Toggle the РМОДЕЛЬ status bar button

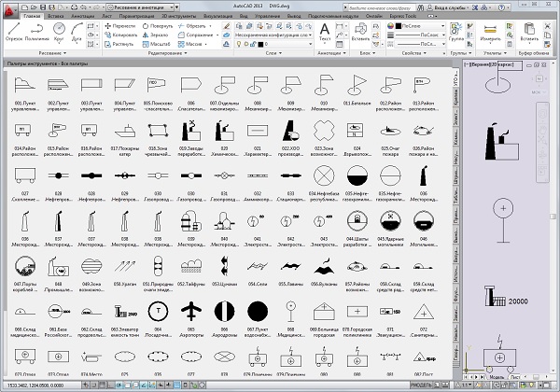click(x=422, y=385)
